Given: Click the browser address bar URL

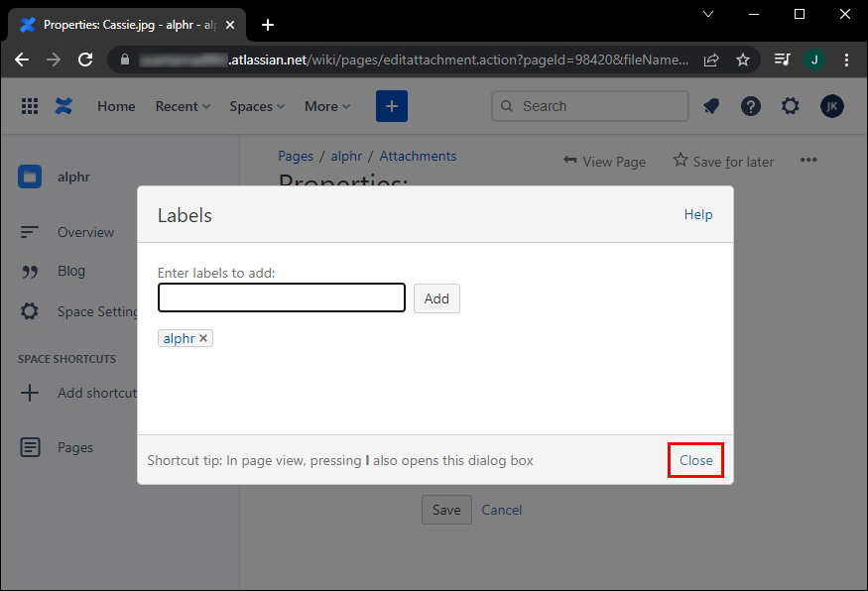Looking at the screenshot, I should click(x=414, y=59).
